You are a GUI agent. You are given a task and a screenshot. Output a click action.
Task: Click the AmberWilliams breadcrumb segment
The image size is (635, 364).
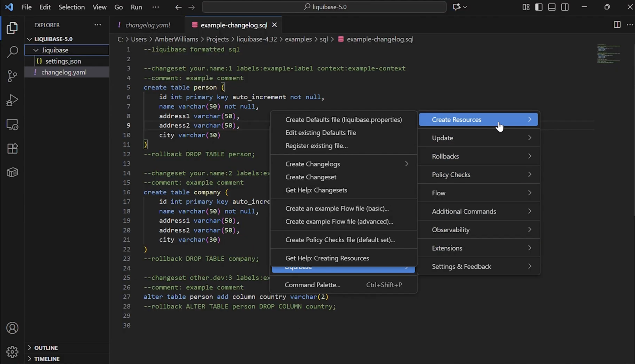176,39
